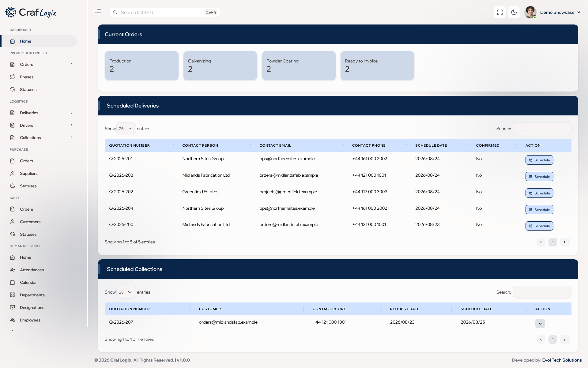Screen dimensions: 588x368
Task: Focus the Scheduled Deliveries search box
Action: [x=542, y=129]
